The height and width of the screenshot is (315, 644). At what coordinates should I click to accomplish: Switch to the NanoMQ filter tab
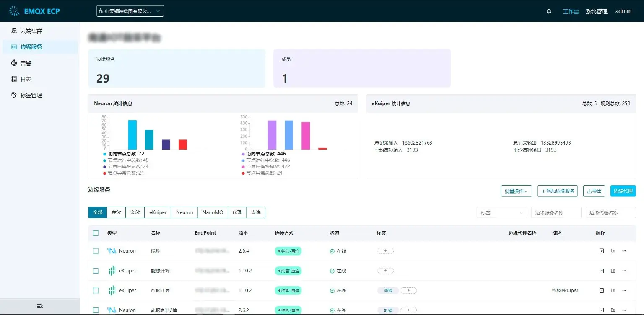pyautogui.click(x=213, y=212)
